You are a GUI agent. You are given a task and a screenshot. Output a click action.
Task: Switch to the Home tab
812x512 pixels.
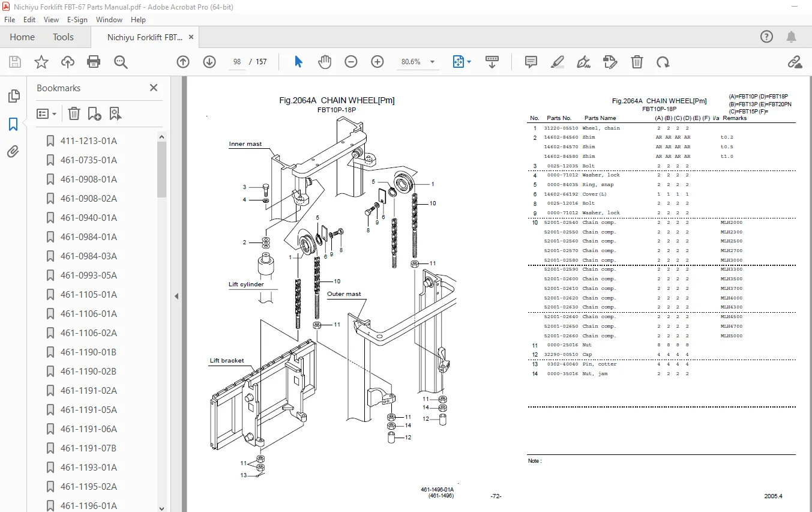tap(22, 37)
